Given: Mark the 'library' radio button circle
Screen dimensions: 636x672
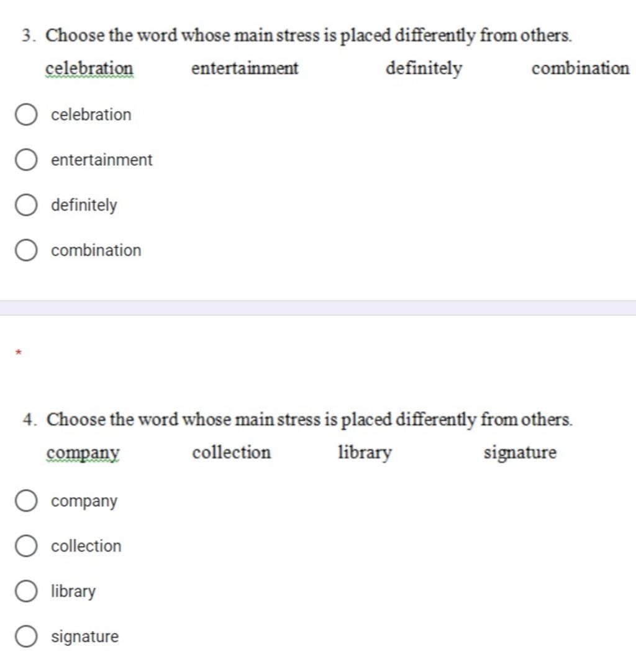Looking at the screenshot, I should click(x=25, y=591).
